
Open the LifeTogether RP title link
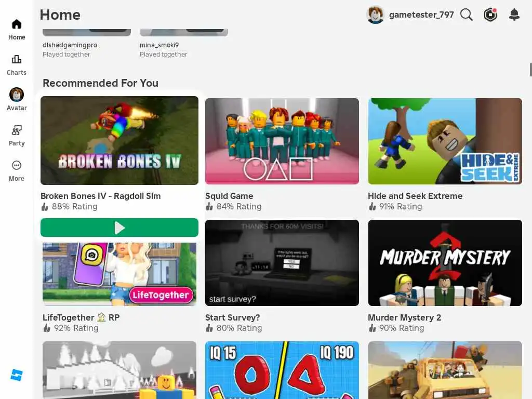[x=81, y=317]
